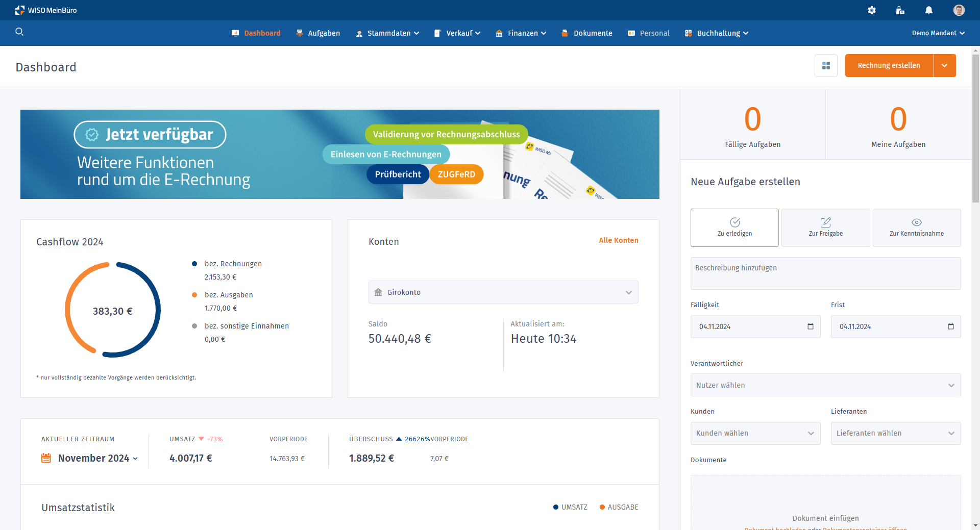Select the Zur Kenntnisnahme task type
This screenshot has height=530, width=980.
click(x=917, y=228)
